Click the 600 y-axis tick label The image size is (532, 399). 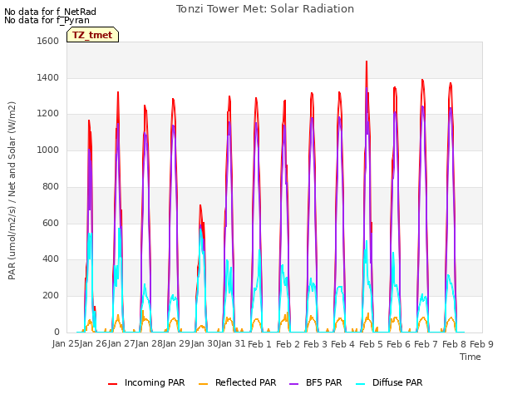(51, 224)
